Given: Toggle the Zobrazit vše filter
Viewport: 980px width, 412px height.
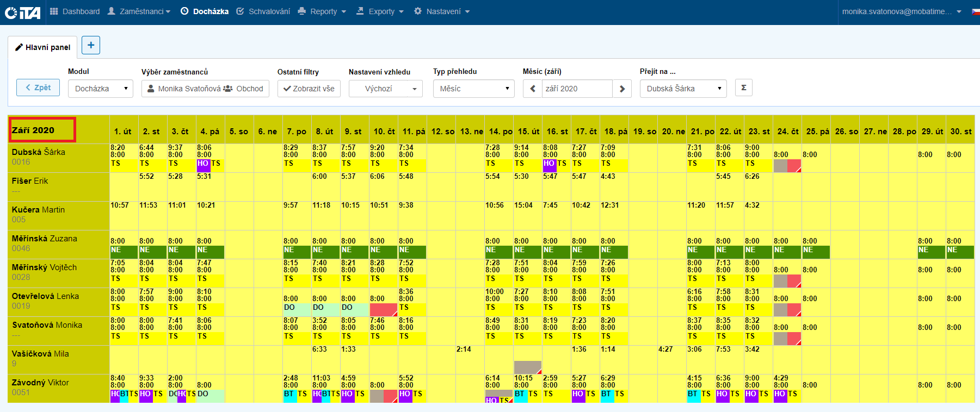Looking at the screenshot, I should click(309, 89).
